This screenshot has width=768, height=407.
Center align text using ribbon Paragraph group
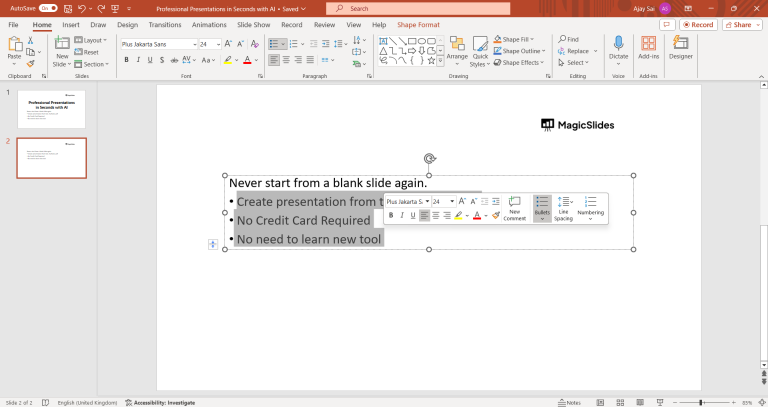point(286,60)
